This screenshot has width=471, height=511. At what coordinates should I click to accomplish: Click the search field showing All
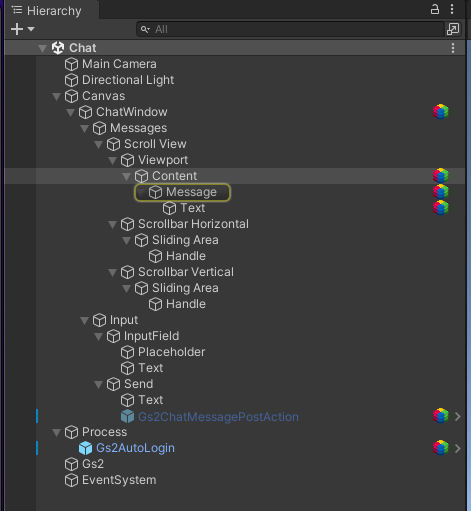point(290,29)
